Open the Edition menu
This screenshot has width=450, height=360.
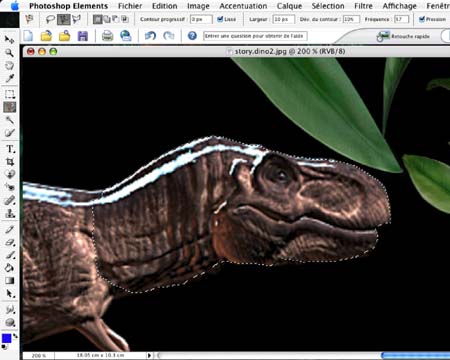point(165,6)
